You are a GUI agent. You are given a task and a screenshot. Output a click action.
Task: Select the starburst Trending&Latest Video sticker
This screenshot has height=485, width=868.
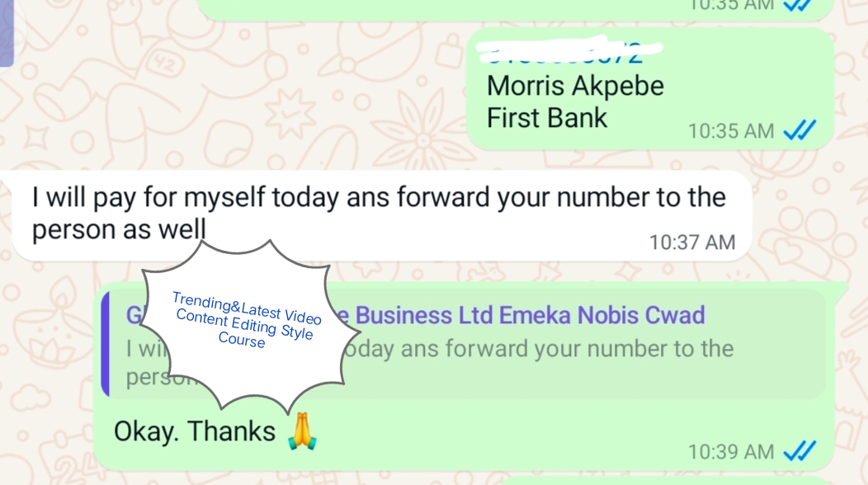(x=250, y=327)
